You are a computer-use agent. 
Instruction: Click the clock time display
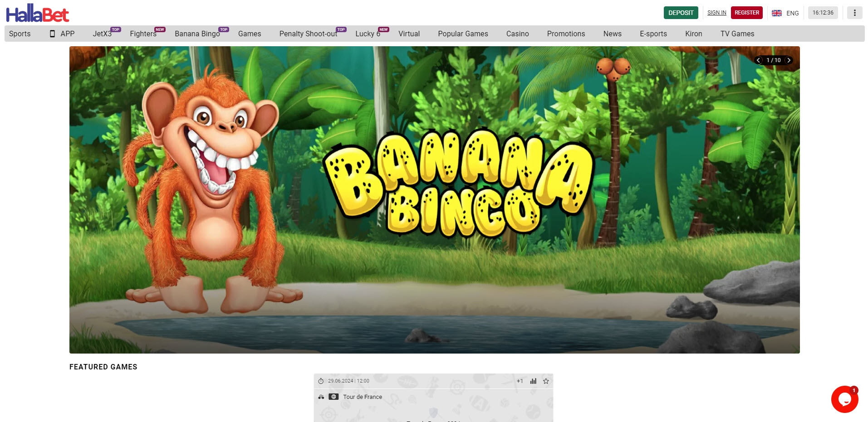tap(823, 13)
